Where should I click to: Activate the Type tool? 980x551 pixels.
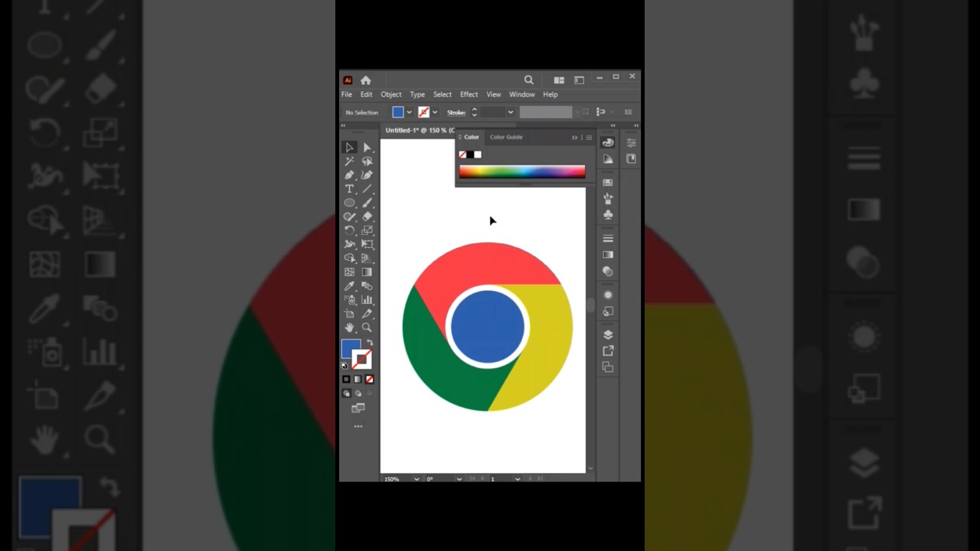coord(349,189)
